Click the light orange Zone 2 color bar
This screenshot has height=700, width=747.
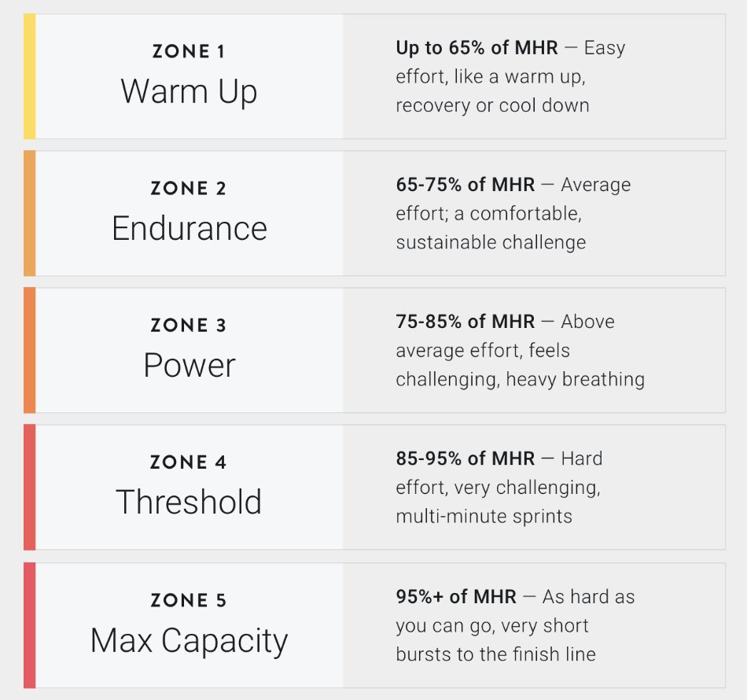29,213
